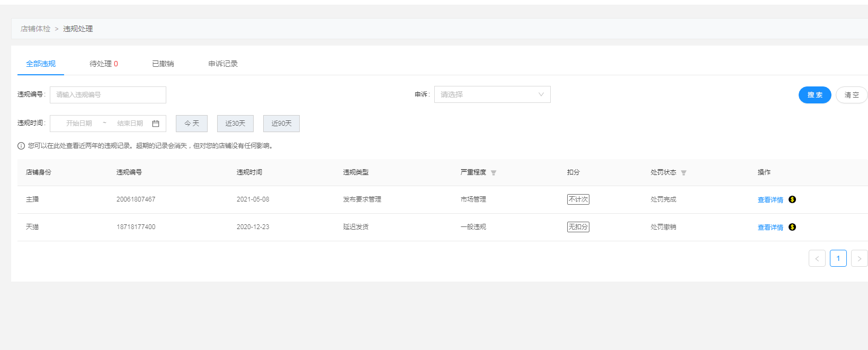Screen dimensions: 868x350
Task: Click the calendar icon in date range field
Action: [156, 124]
